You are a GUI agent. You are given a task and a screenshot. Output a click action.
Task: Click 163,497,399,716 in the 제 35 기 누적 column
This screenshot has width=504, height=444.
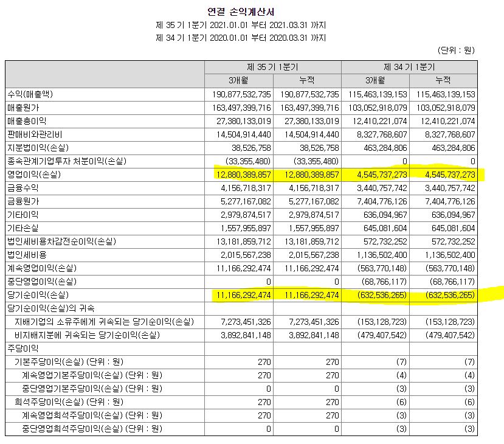[x=309, y=108]
